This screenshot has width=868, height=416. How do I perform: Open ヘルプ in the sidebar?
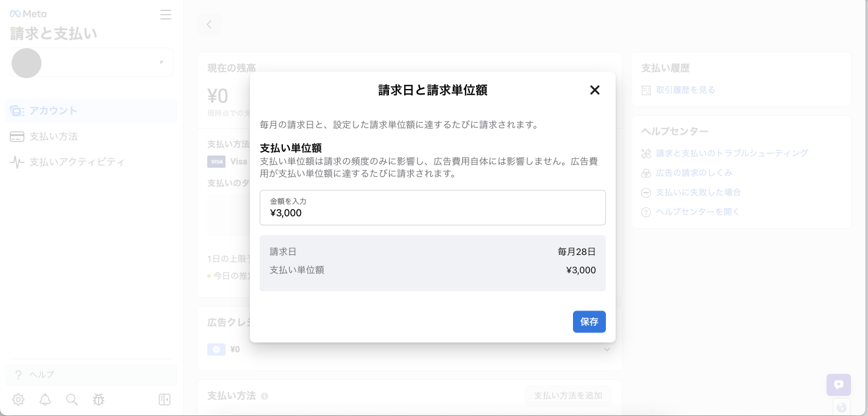(91, 375)
